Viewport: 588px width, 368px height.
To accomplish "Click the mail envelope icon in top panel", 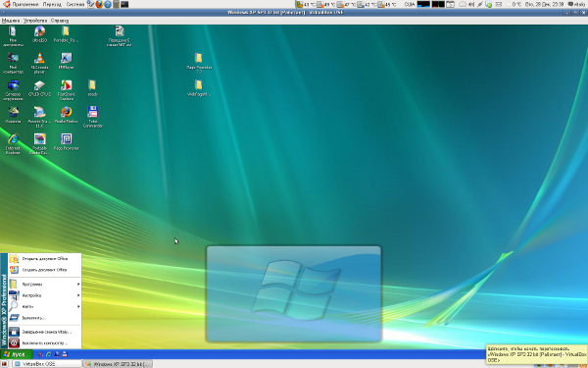I will [499, 4].
